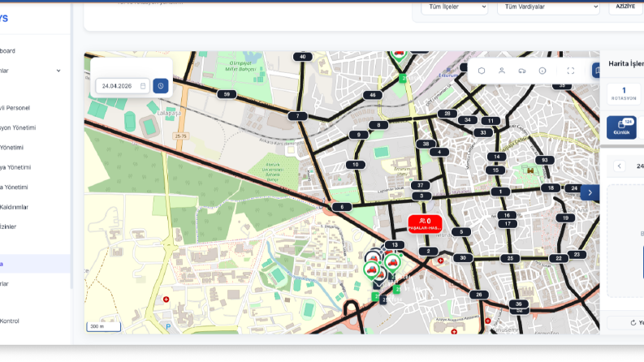Viewport: 644px width, 362px height.
Task: Select route marker 8 on the map
Action: (378, 125)
